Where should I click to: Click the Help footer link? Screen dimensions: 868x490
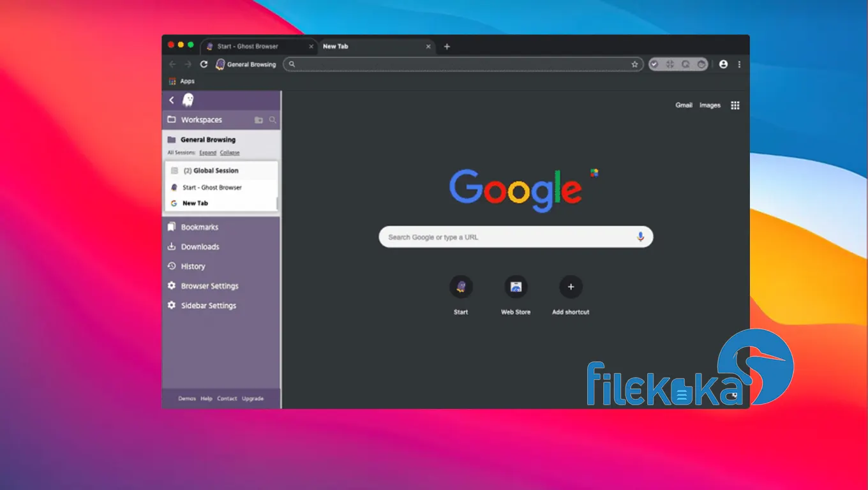(x=206, y=399)
